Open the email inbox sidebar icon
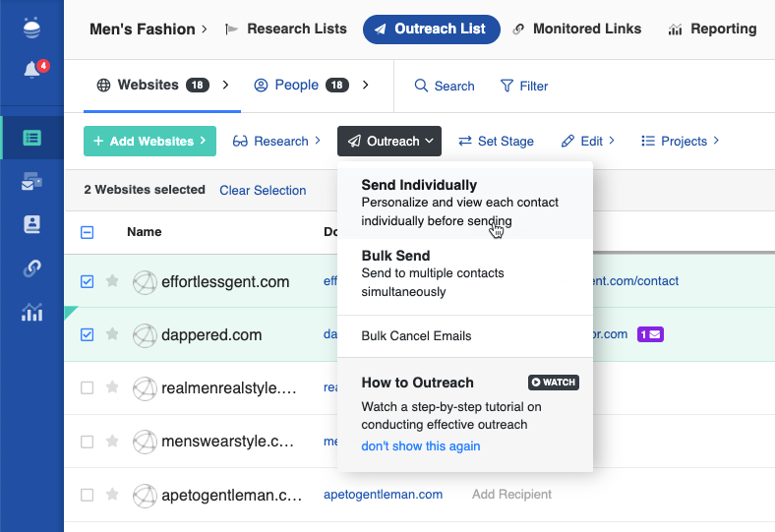 (31, 182)
